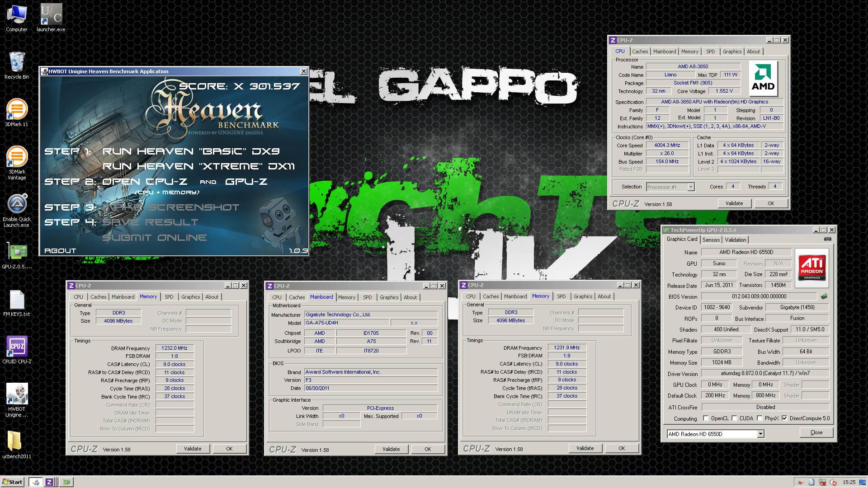
Task: Click the show desktop icon by the clock
Action: click(863, 482)
